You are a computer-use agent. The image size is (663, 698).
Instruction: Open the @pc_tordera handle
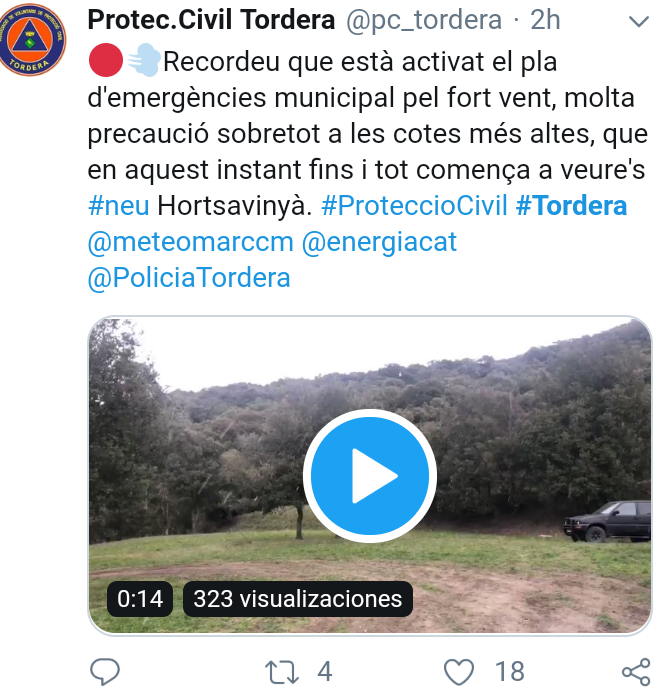point(424,20)
